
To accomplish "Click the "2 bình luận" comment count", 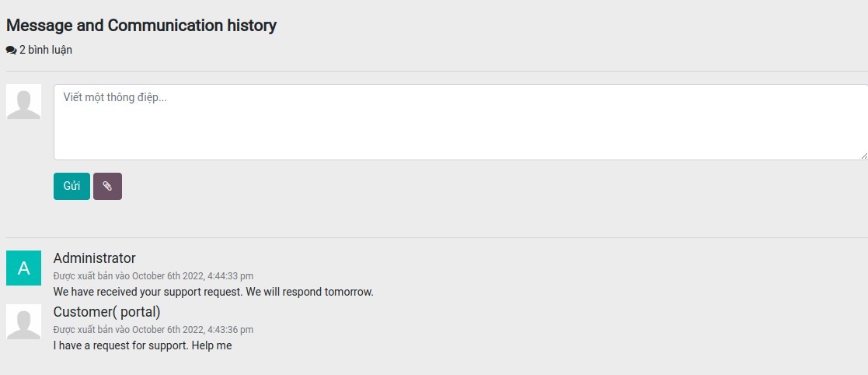I will click(x=46, y=50).
